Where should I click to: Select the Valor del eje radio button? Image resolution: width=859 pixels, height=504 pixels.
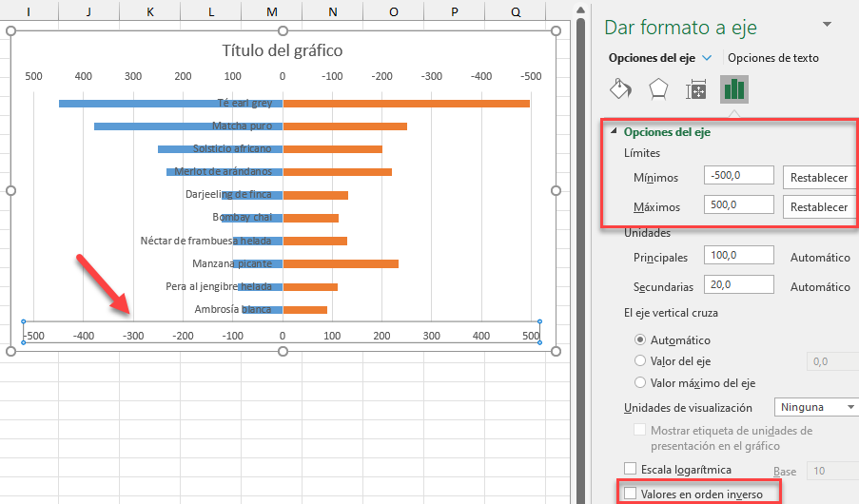(x=640, y=360)
